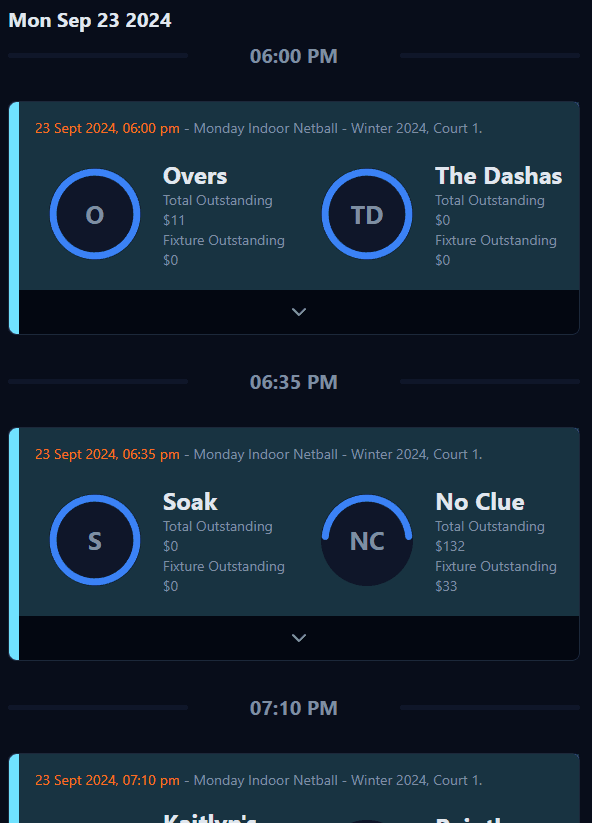The width and height of the screenshot is (592, 823).
Task: Click the 23 Sept 2024, 06:35 pm date
Action: [x=107, y=455]
